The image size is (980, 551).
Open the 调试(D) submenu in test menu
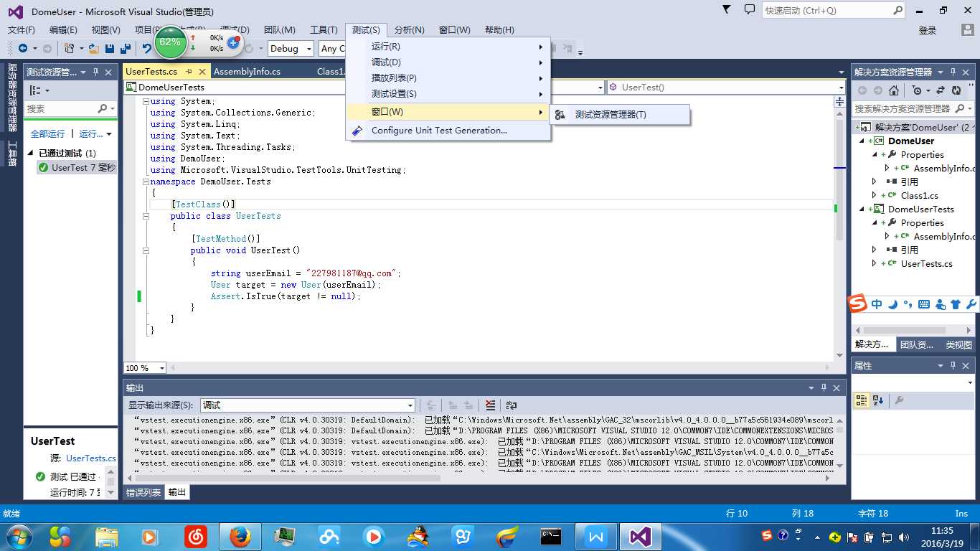click(x=448, y=62)
